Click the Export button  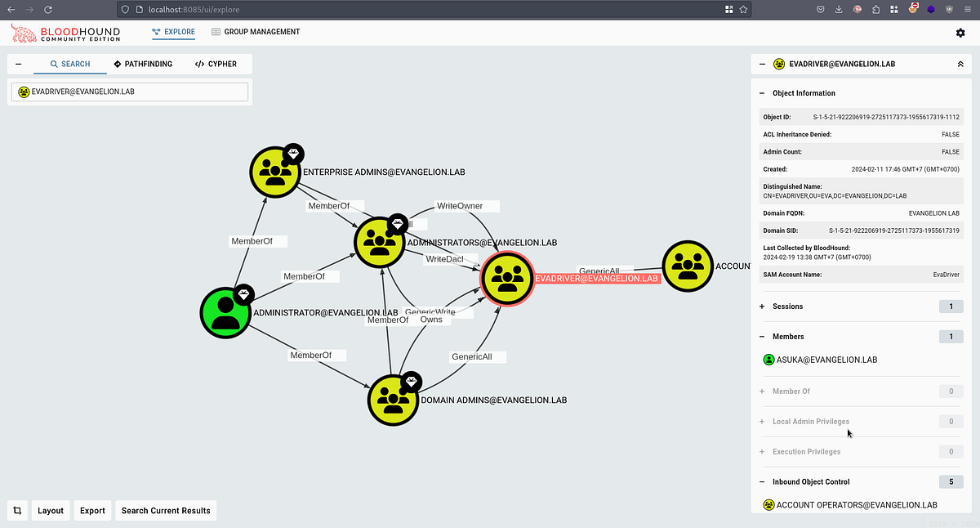pos(92,510)
